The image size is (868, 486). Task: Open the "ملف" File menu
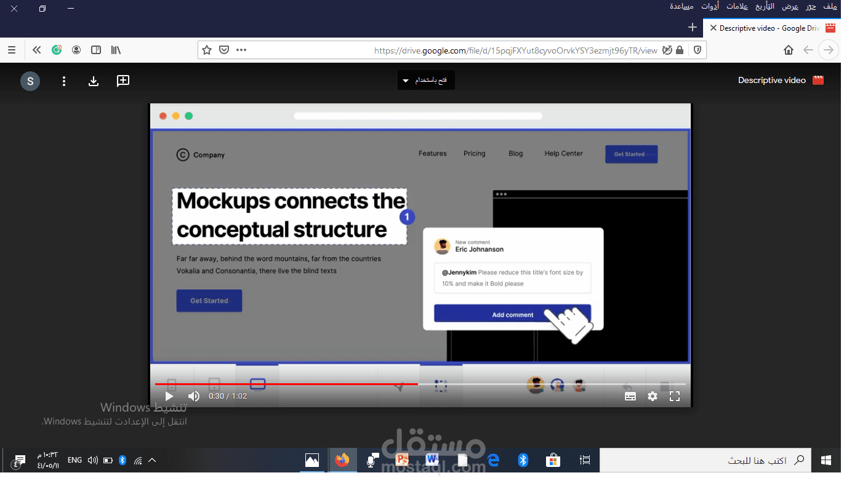tap(830, 7)
